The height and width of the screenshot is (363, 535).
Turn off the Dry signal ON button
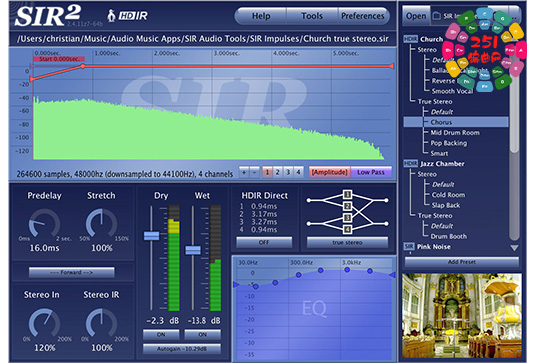(161, 335)
